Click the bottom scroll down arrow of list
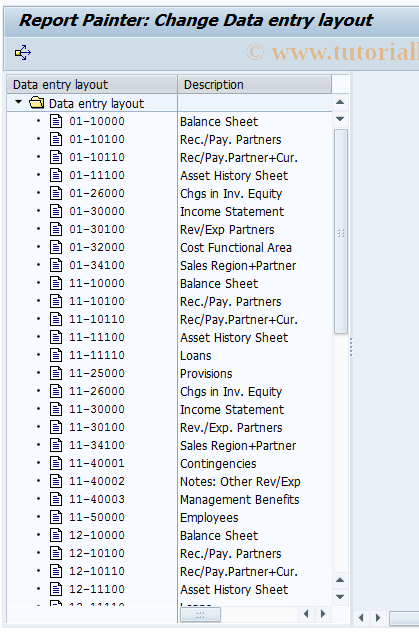The height and width of the screenshot is (633, 419). coord(340,597)
